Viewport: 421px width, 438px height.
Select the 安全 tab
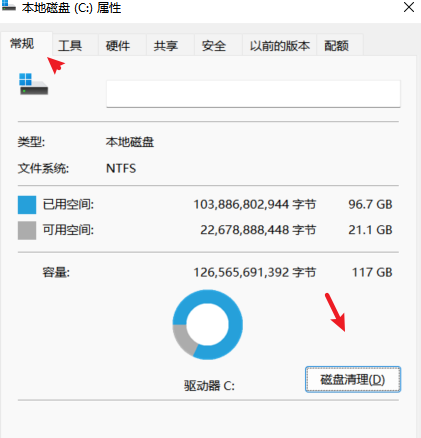(214, 46)
